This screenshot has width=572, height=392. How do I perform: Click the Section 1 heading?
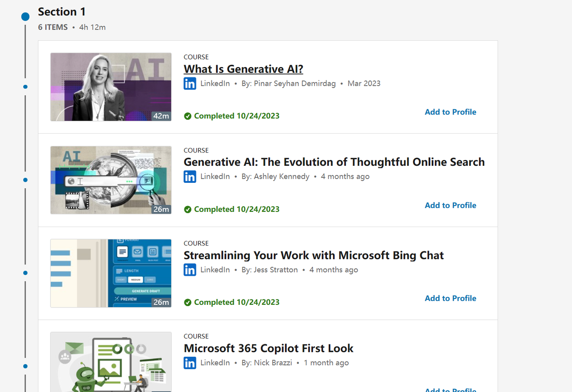pos(62,12)
